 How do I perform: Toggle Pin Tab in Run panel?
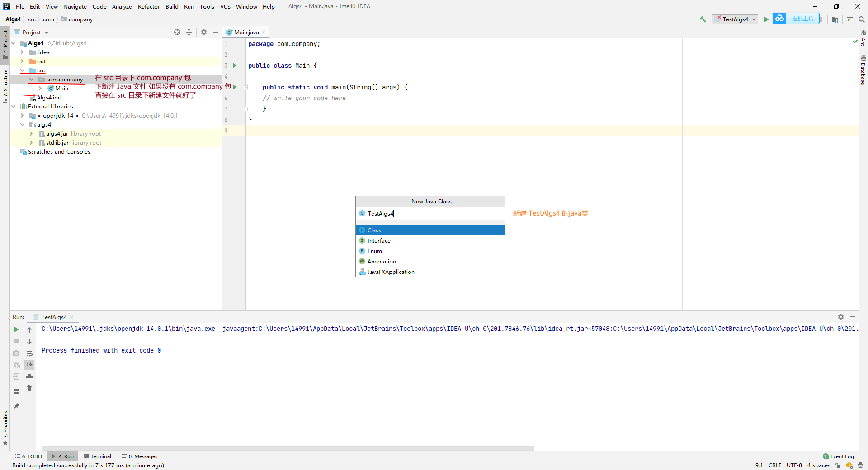[x=16, y=406]
